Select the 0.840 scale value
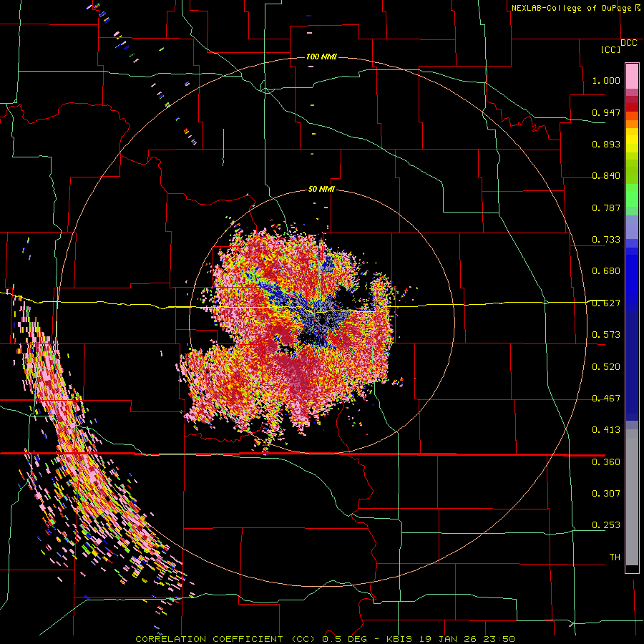The height and width of the screenshot is (644, 644). point(606,176)
